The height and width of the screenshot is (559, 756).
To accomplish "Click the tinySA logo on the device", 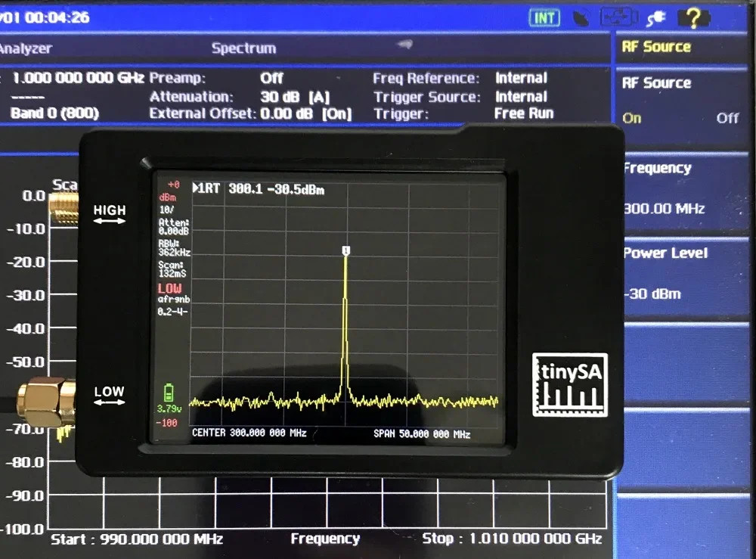I will click(569, 384).
